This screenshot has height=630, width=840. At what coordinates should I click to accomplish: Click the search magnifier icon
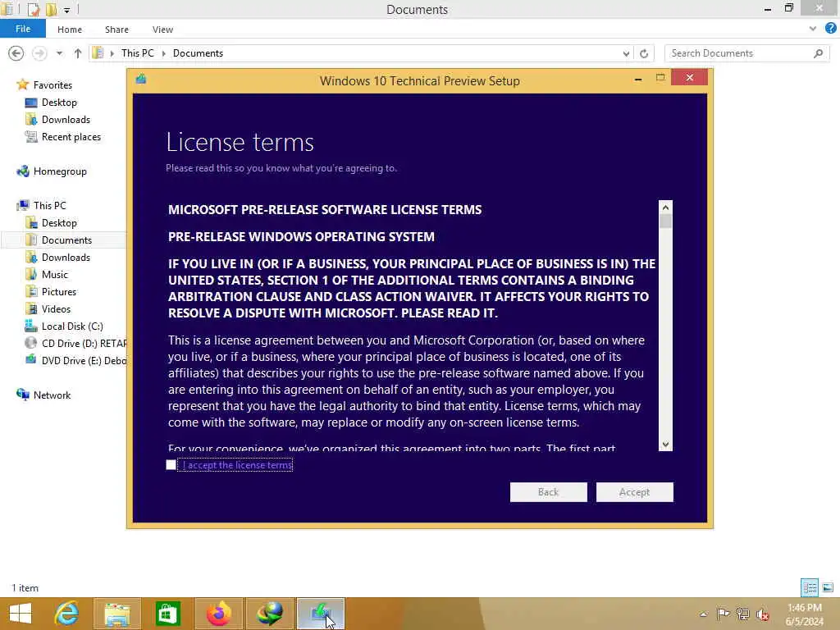tap(818, 53)
